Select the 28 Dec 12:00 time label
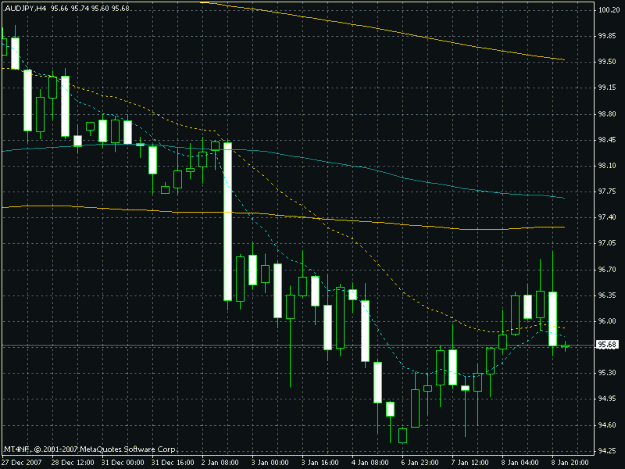 (73, 463)
